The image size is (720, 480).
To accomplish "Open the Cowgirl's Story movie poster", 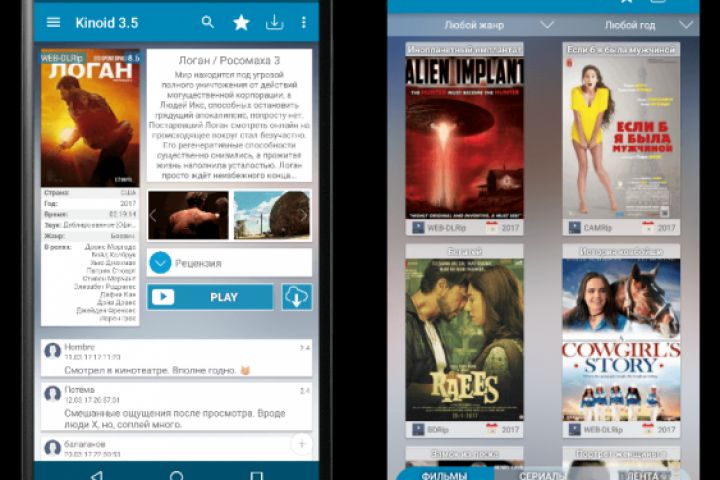I will coord(621,340).
